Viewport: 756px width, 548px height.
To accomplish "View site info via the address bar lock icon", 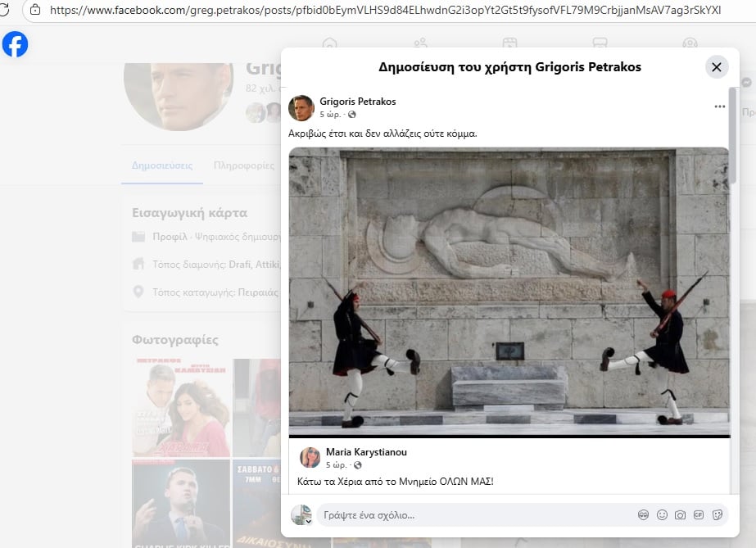I will click(34, 10).
